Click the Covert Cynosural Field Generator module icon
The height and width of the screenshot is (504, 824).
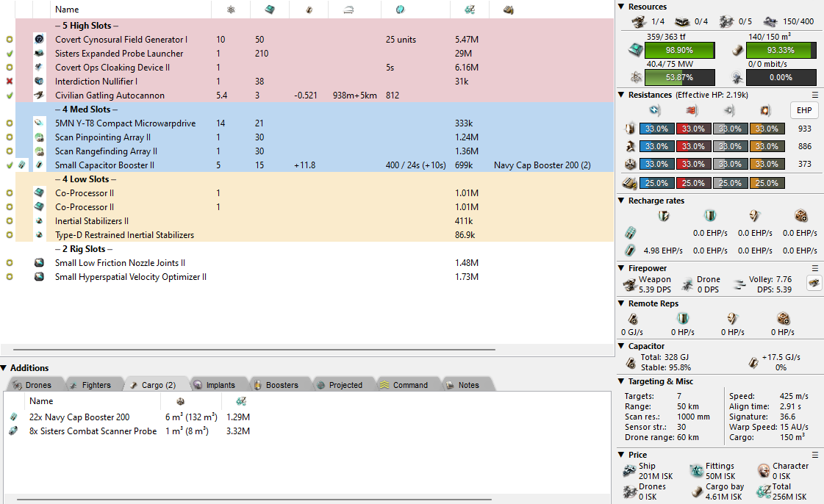[39, 39]
